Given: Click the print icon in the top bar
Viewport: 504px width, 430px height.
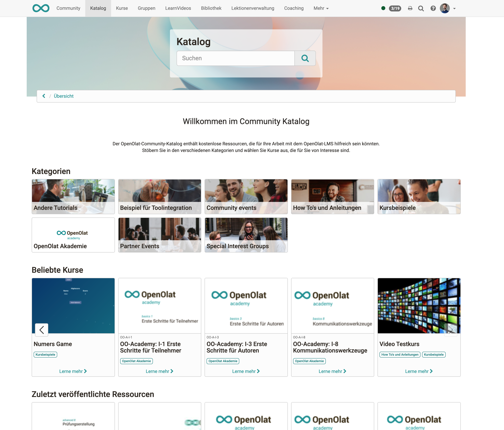Looking at the screenshot, I should [410, 8].
